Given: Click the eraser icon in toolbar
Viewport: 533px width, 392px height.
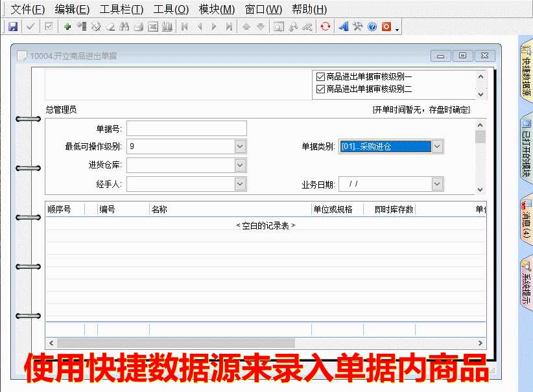Looking at the screenshot, I should coord(110,27).
